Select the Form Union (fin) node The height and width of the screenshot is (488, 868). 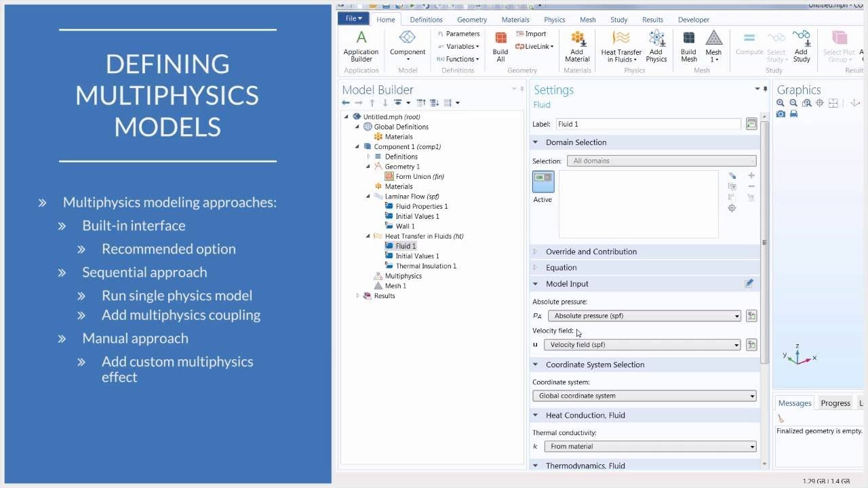[x=420, y=177]
